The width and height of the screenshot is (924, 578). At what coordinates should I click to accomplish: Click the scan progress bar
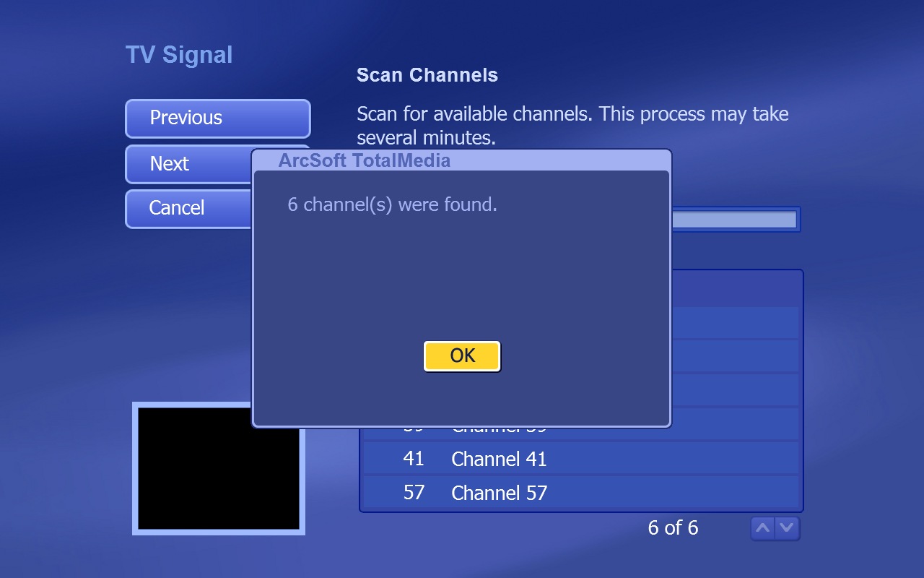tap(734, 220)
